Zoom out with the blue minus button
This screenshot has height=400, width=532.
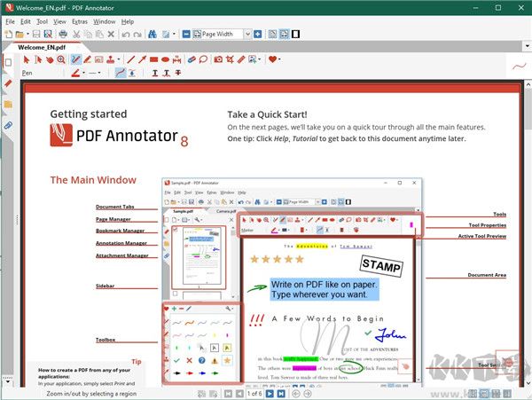tap(186, 34)
